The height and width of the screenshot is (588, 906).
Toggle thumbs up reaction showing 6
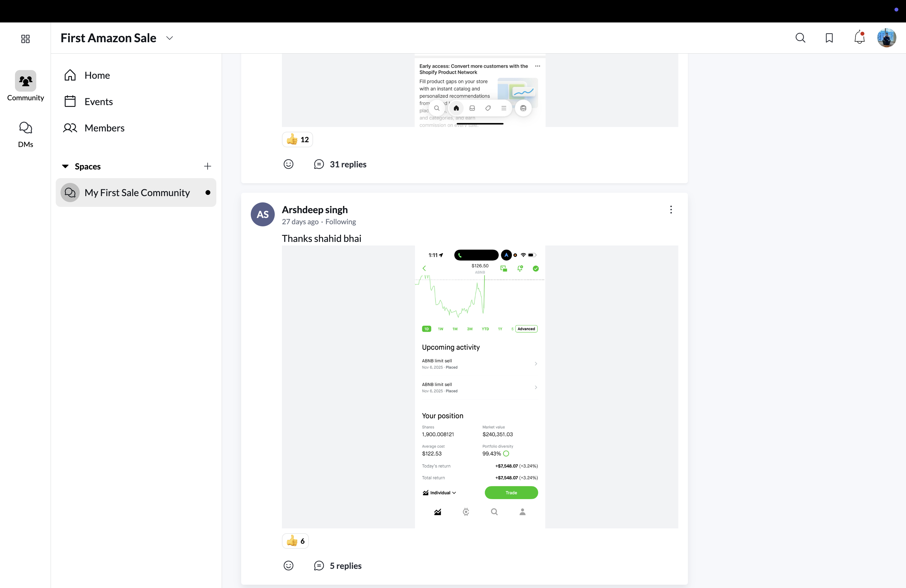pyautogui.click(x=295, y=541)
